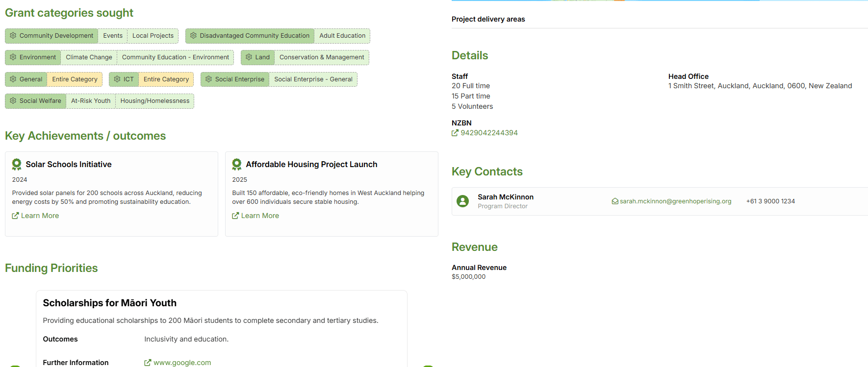Click the yellow Entire Category tag next to ICT

click(166, 79)
